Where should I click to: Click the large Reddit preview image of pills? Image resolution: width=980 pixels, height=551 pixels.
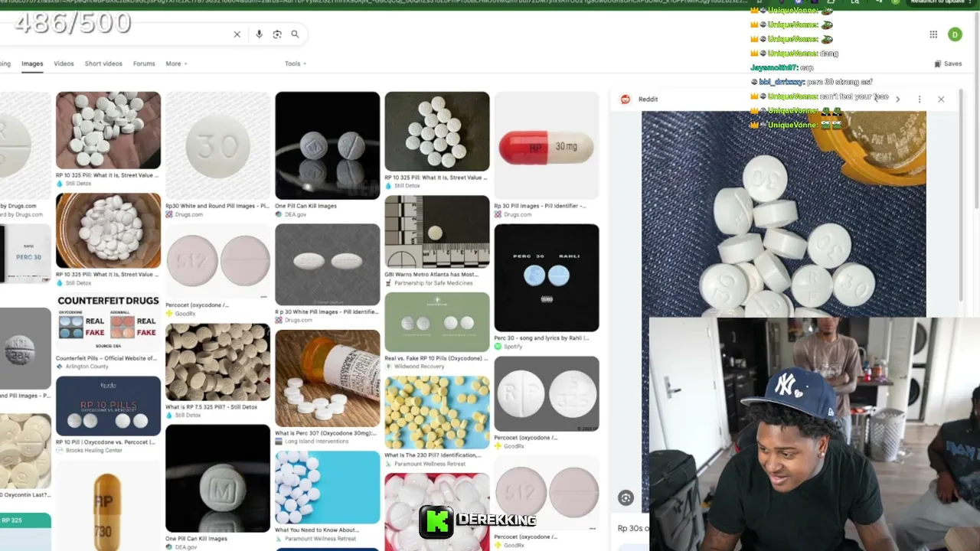click(x=783, y=214)
